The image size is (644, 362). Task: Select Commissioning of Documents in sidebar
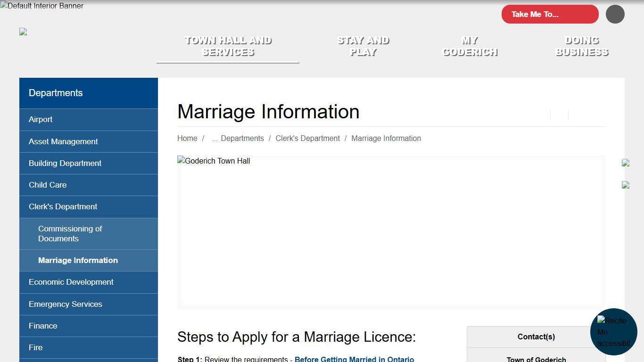pyautogui.click(x=70, y=233)
